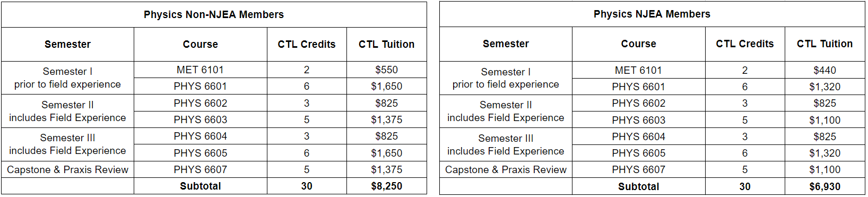Select Semester III cell in NJEA table
This screenshot has width=868, height=197.
point(506,144)
